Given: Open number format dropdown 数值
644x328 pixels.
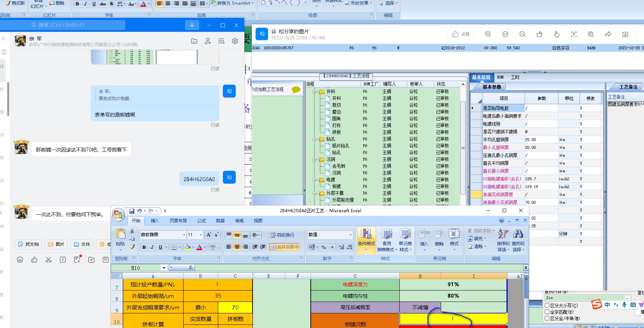Looking at the screenshot, I should [x=350, y=235].
